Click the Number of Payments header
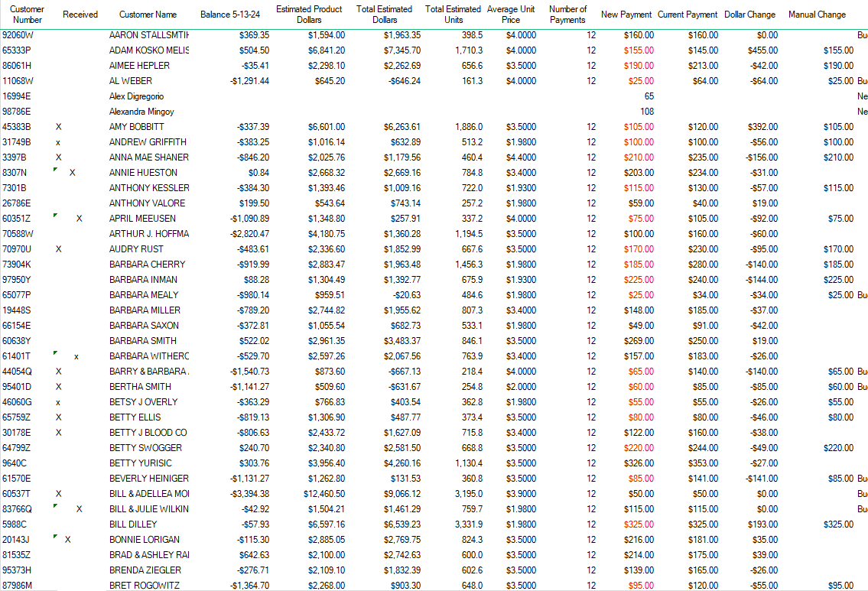 coord(567,15)
